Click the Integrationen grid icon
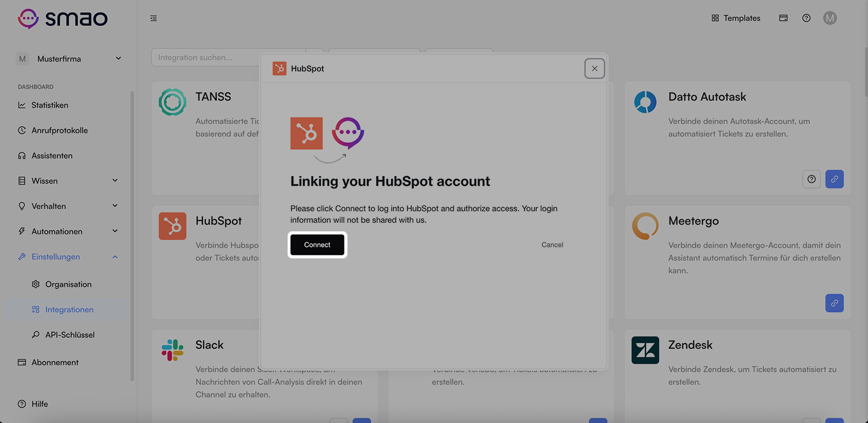 click(x=36, y=310)
